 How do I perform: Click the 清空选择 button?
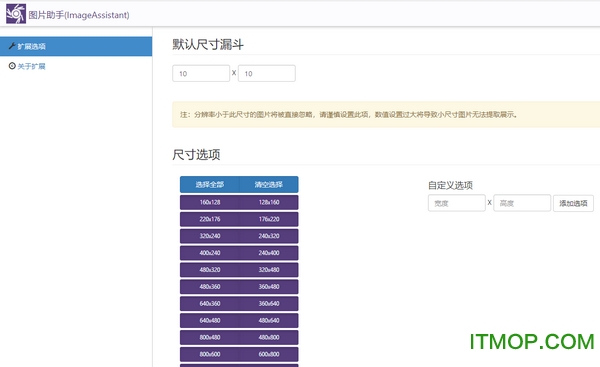click(x=269, y=184)
